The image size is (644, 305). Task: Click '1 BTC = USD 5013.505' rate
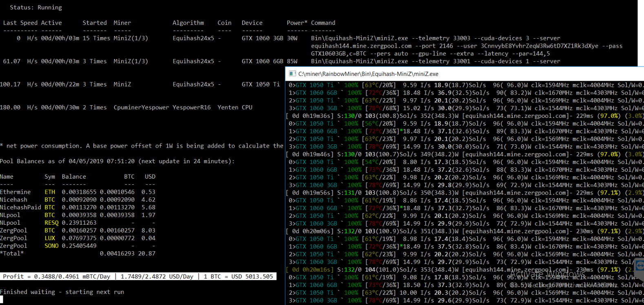point(238,276)
